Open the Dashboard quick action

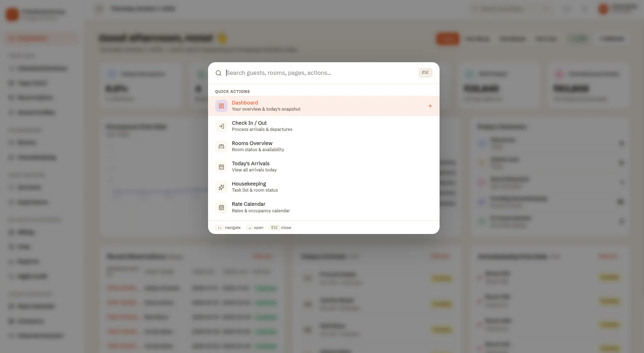coord(324,106)
